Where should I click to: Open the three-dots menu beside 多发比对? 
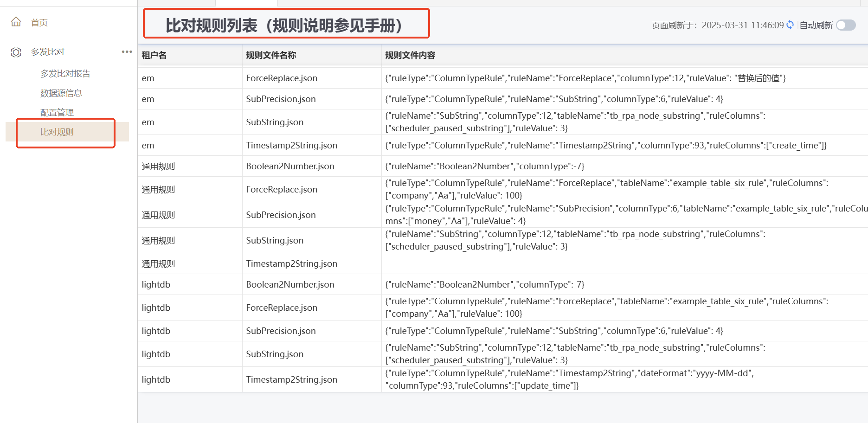pos(127,51)
